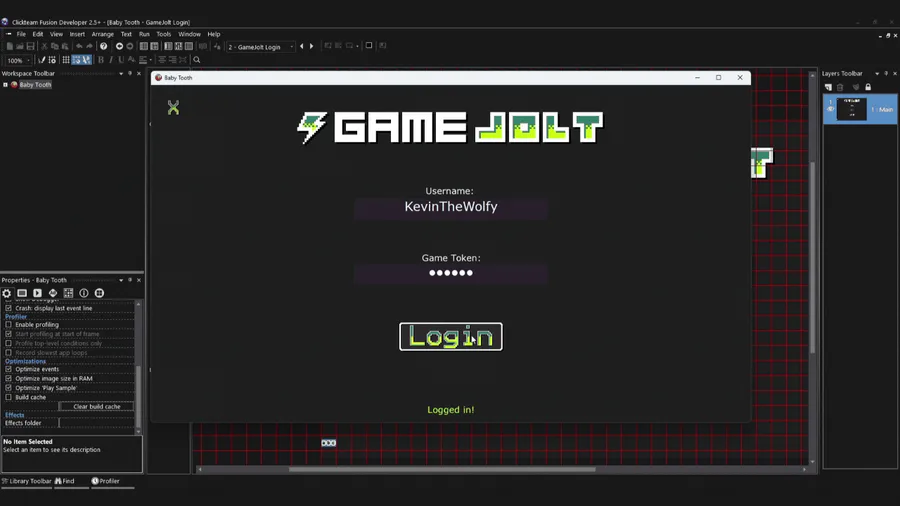900x506 pixels.
Task: Toggle Crash: display last event line checkbox
Action: pyautogui.click(x=9, y=308)
